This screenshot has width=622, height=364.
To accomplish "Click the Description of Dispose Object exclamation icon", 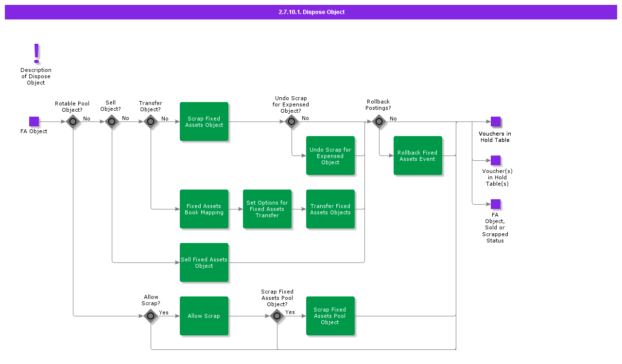I will click(x=36, y=53).
